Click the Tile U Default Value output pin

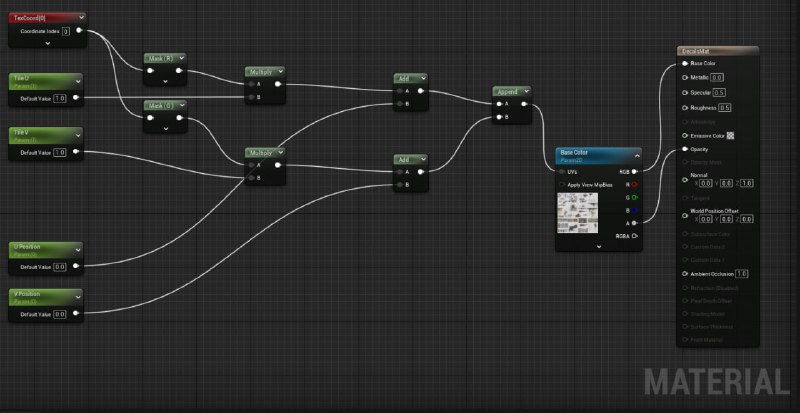pyautogui.click(x=76, y=98)
